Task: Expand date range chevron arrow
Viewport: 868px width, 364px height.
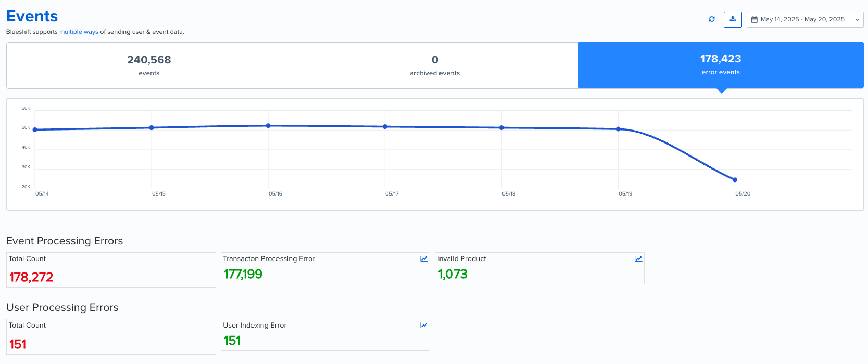Action: pos(857,20)
